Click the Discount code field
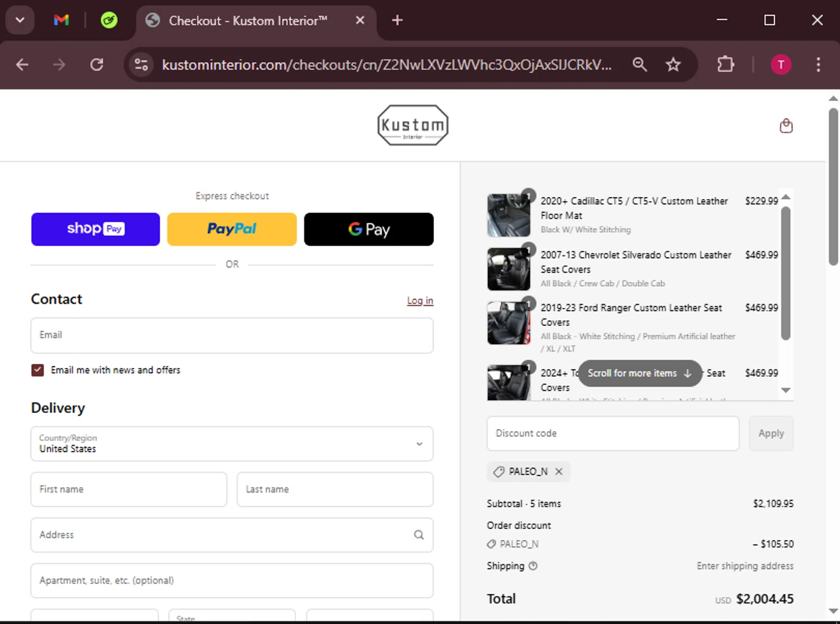 pyautogui.click(x=613, y=433)
